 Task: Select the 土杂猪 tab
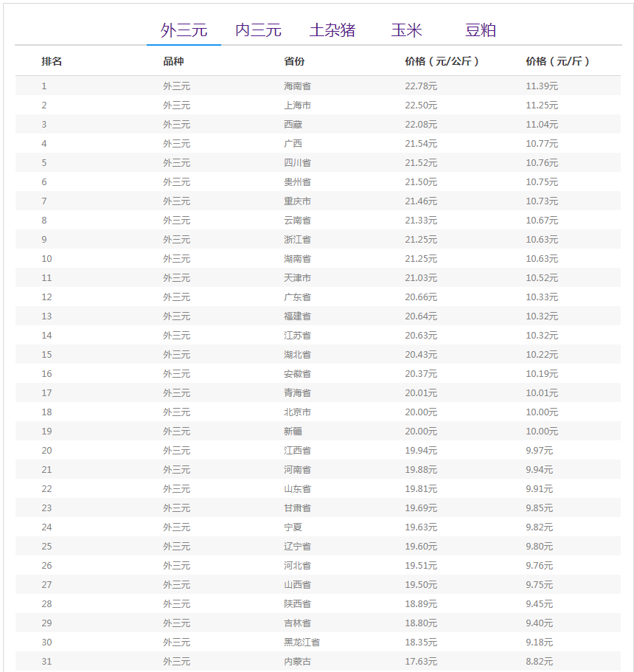(x=332, y=30)
